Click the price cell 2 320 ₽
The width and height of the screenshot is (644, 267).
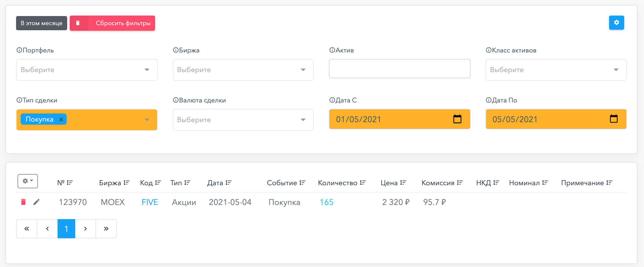396,202
